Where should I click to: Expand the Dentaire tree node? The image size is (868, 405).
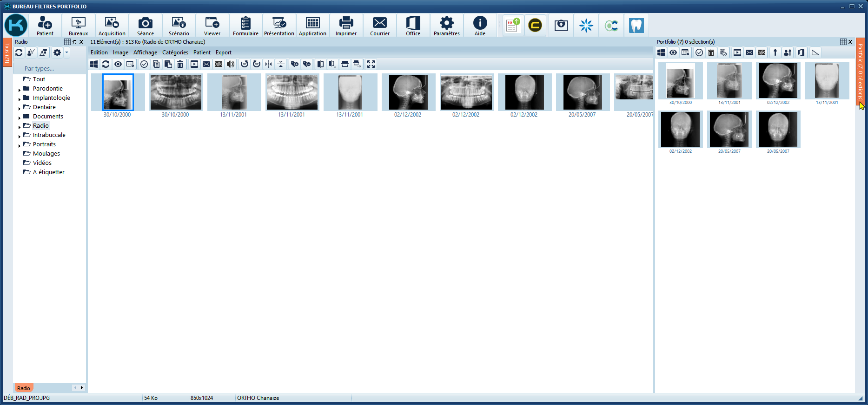click(19, 108)
